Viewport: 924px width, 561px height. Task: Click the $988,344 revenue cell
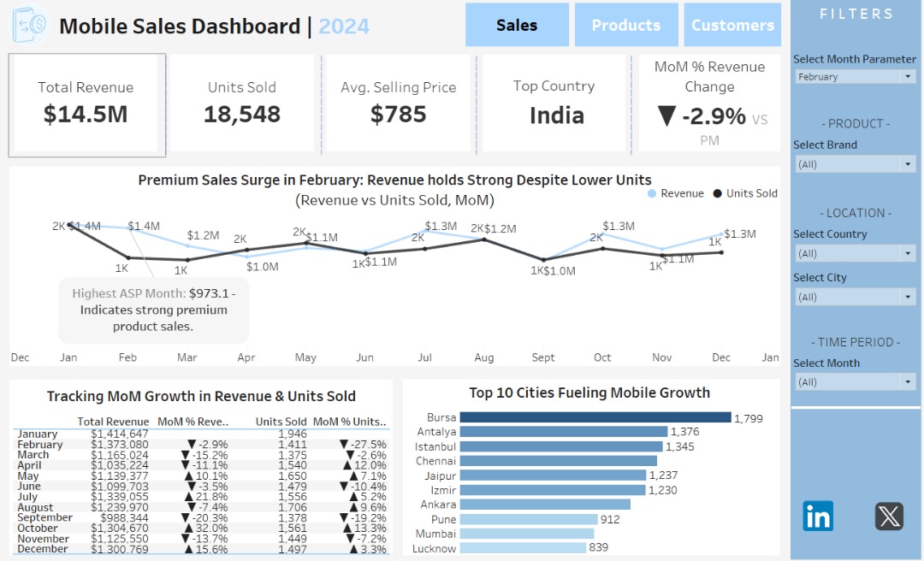[x=124, y=517]
